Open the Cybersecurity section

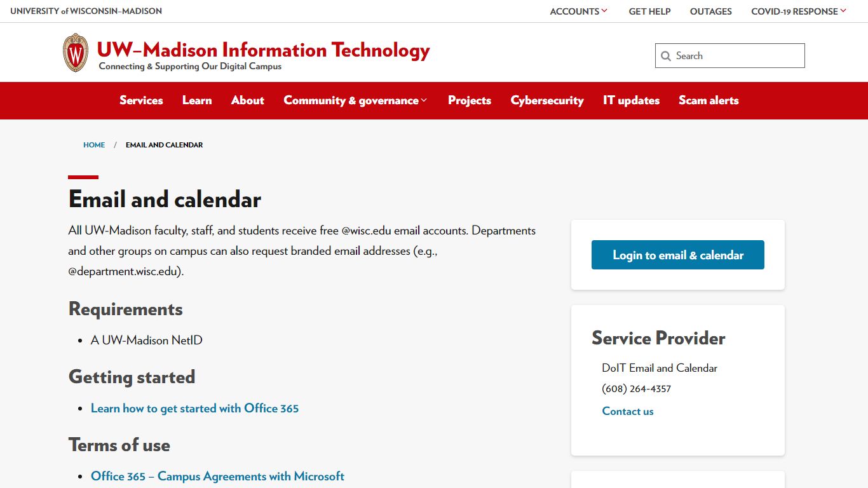click(x=547, y=100)
